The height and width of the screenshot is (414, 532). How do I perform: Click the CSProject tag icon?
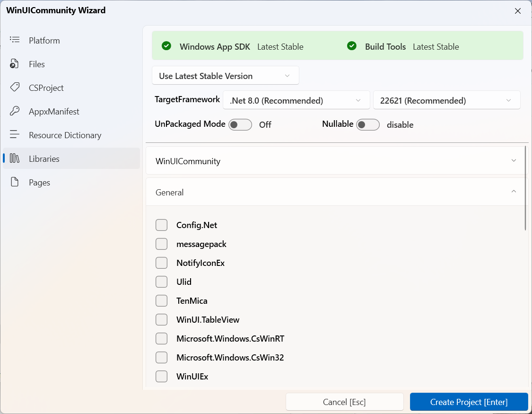click(15, 87)
